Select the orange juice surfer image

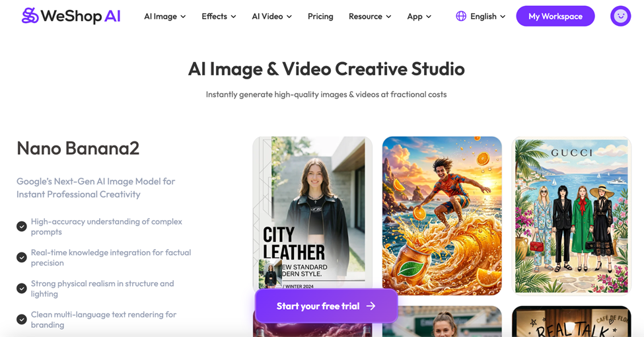[x=442, y=215]
